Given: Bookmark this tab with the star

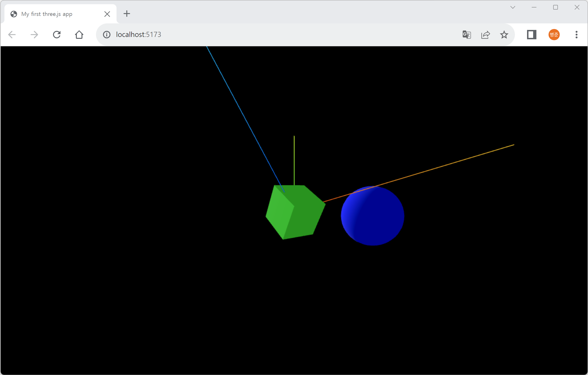Looking at the screenshot, I should pos(504,35).
